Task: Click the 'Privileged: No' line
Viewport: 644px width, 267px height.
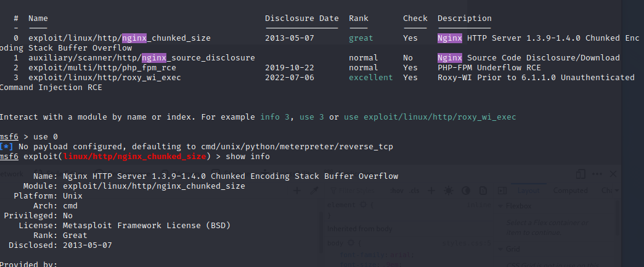Action: [x=38, y=216]
